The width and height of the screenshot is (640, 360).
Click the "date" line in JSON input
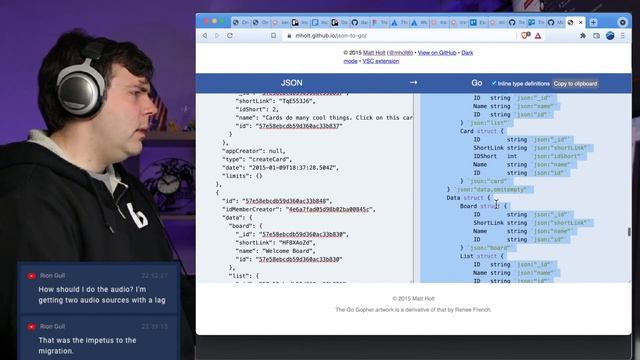(280, 168)
